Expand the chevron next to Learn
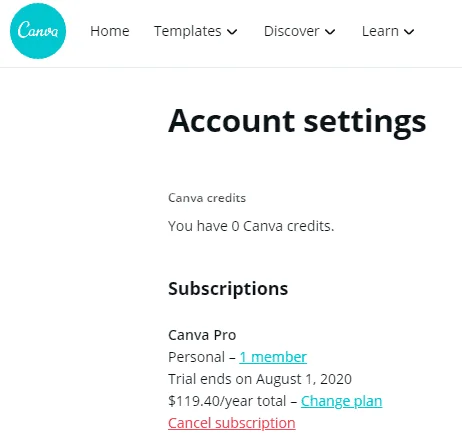The image size is (462, 446). click(409, 32)
